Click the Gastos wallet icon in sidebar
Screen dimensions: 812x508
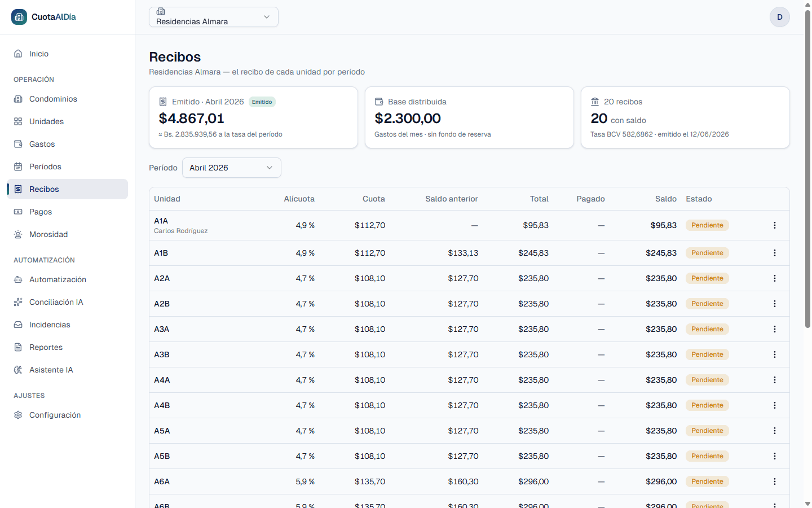(x=18, y=144)
